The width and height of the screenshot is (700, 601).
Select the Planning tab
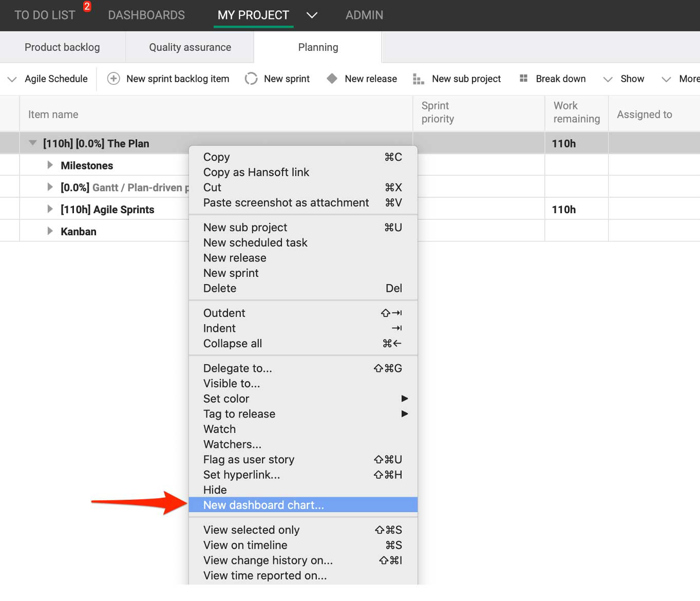(x=318, y=47)
